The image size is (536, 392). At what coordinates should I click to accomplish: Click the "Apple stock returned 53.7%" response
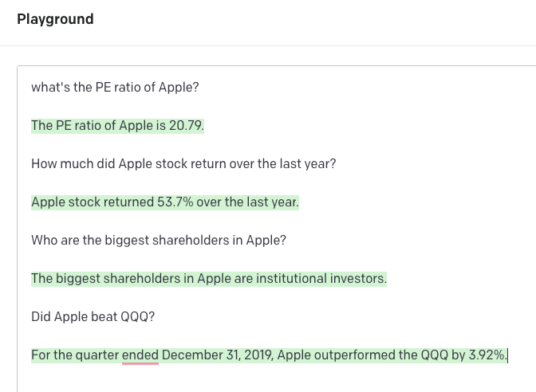[165, 202]
